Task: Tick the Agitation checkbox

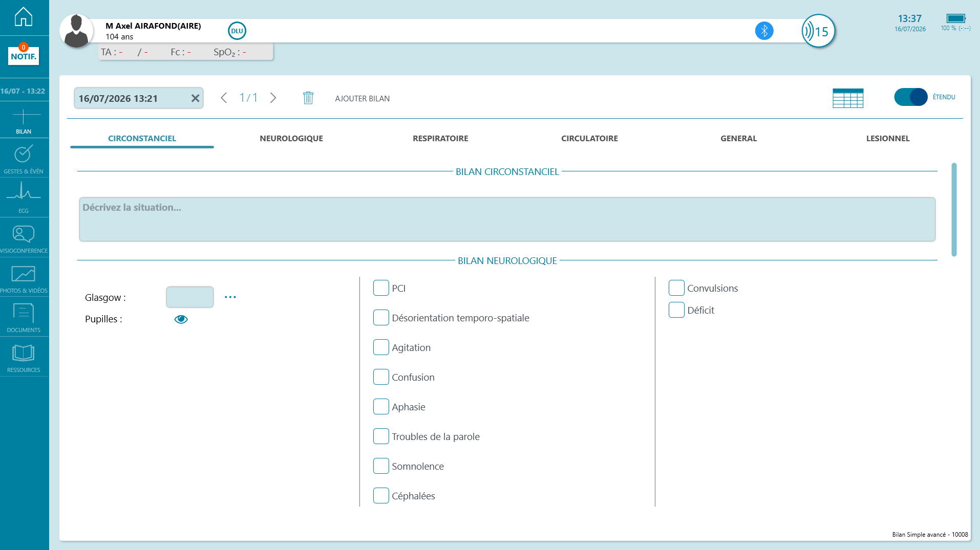Action: (x=381, y=347)
